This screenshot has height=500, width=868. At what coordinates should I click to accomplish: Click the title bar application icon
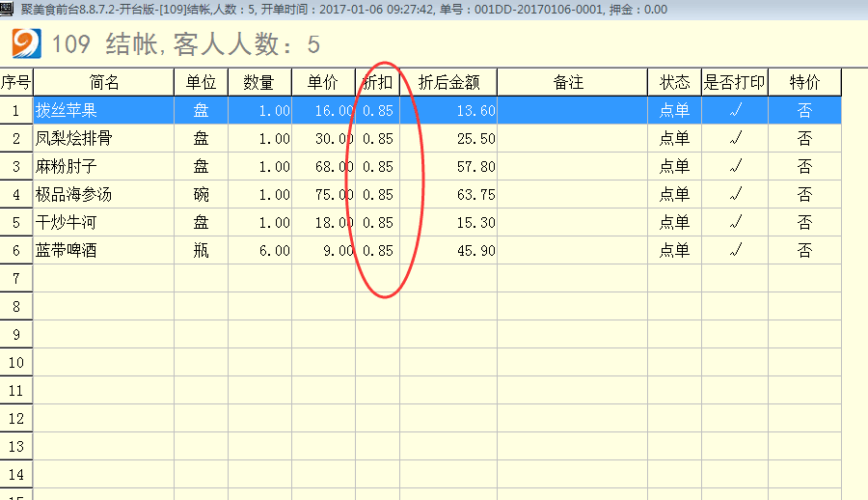point(8,9)
